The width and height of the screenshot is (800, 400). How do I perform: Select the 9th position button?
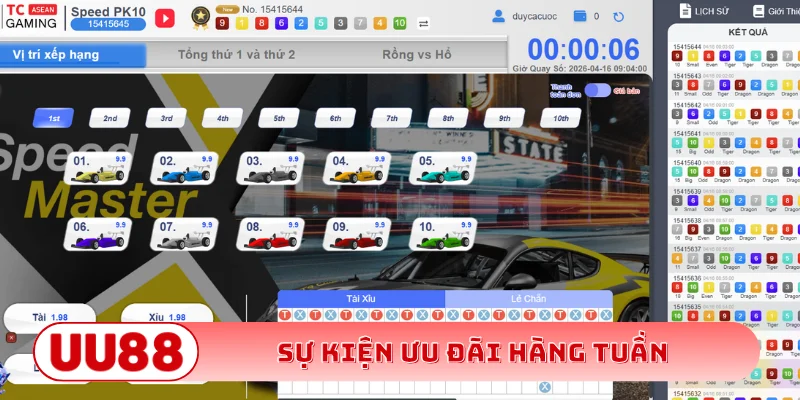(505, 118)
